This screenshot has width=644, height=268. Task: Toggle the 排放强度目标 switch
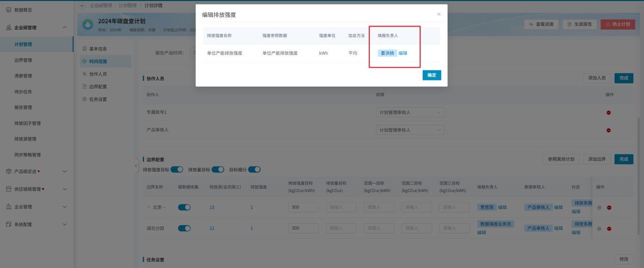click(177, 169)
